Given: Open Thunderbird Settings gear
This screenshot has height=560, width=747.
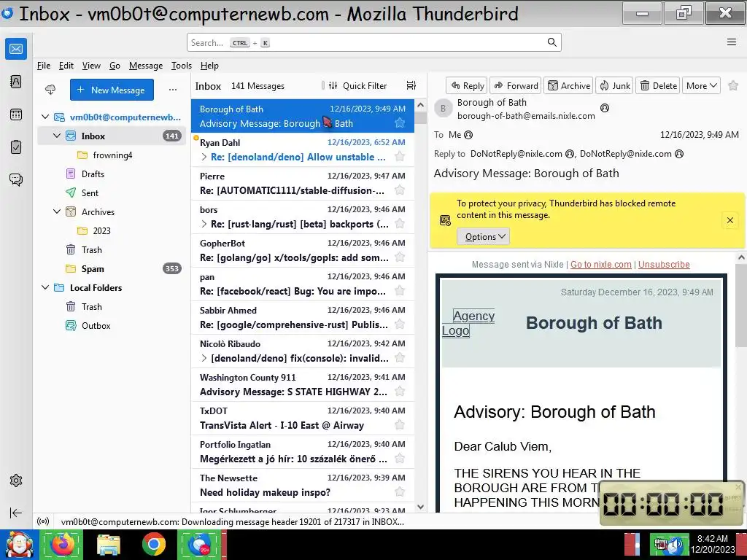Looking at the screenshot, I should (x=16, y=481).
